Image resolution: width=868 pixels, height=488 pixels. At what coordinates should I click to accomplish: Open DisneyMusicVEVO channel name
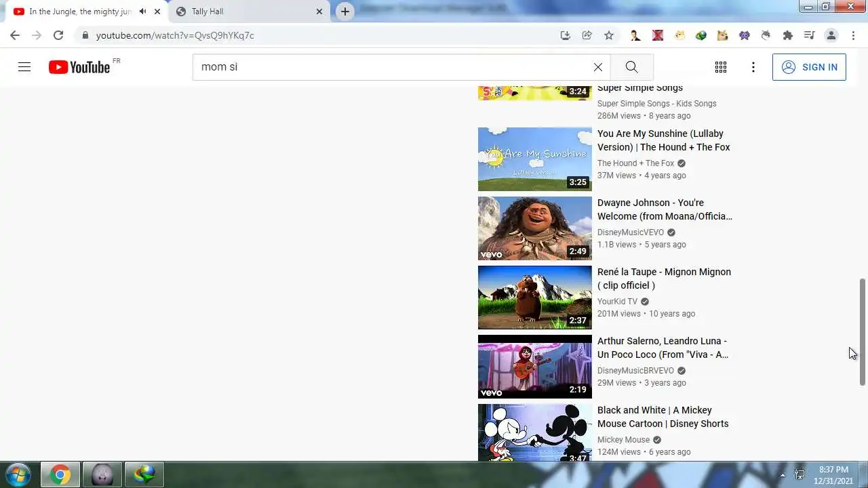click(x=631, y=232)
